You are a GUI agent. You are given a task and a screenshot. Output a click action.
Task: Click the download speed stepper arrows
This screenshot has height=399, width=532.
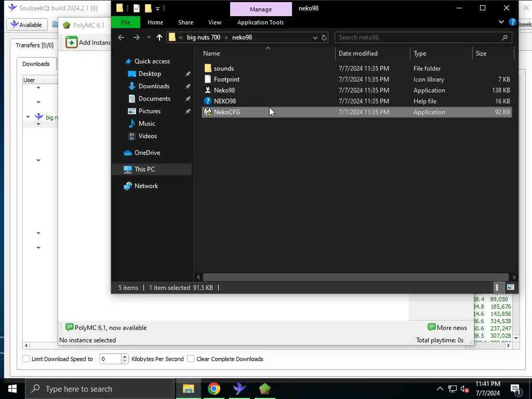[125, 358]
